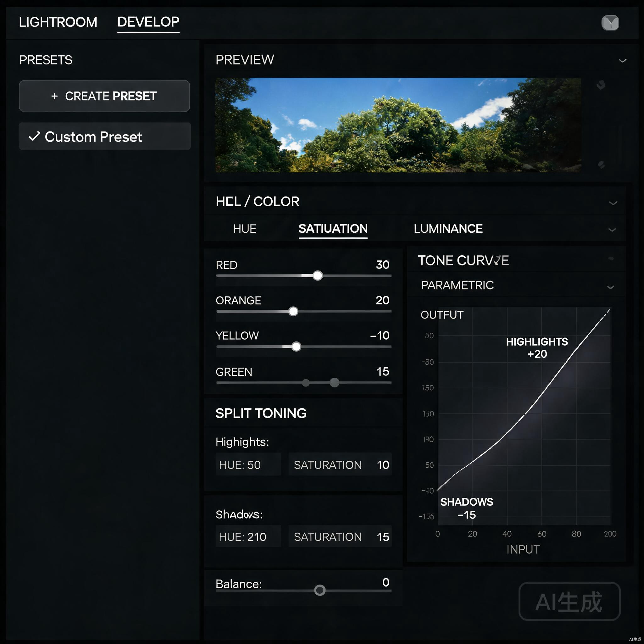Click the upper icon right of preview image
The image size is (644, 644).
click(601, 85)
